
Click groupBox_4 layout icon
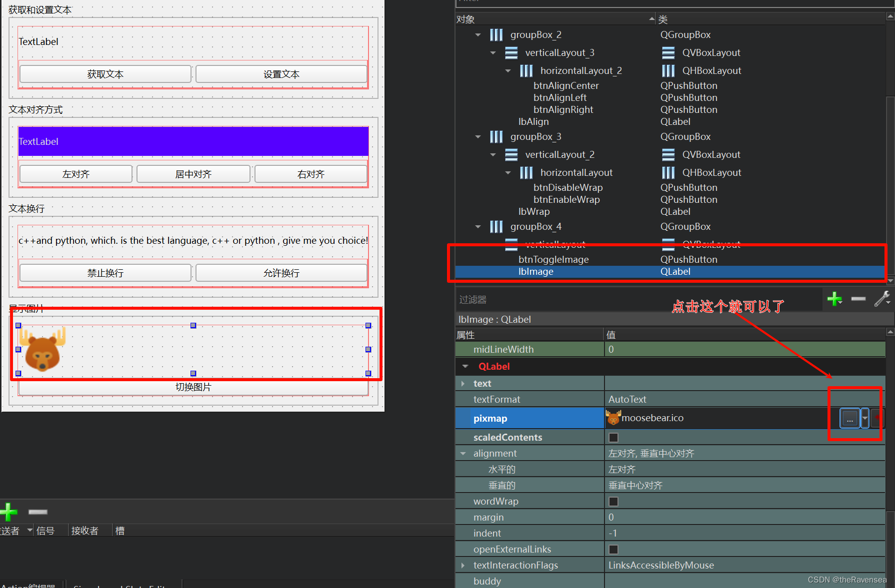pyautogui.click(x=496, y=227)
